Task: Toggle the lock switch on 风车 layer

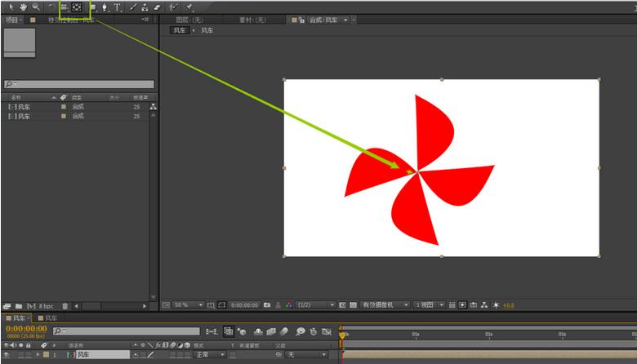Action: point(30,355)
